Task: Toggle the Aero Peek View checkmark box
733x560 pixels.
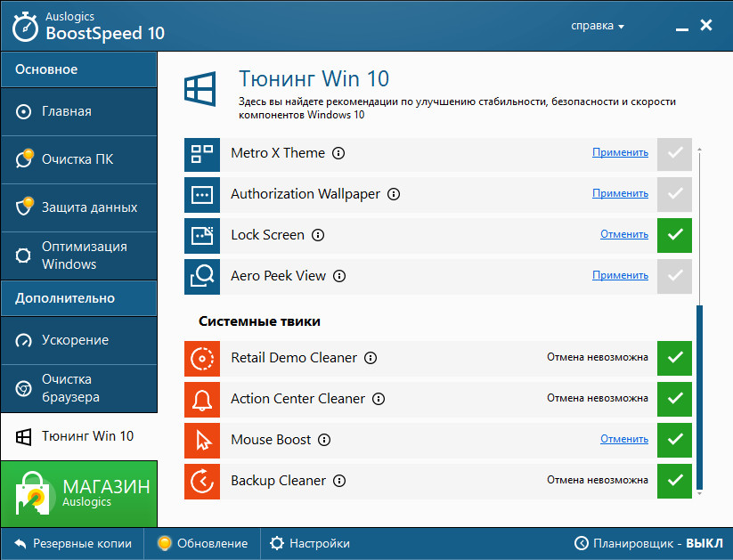Action: 674,277
